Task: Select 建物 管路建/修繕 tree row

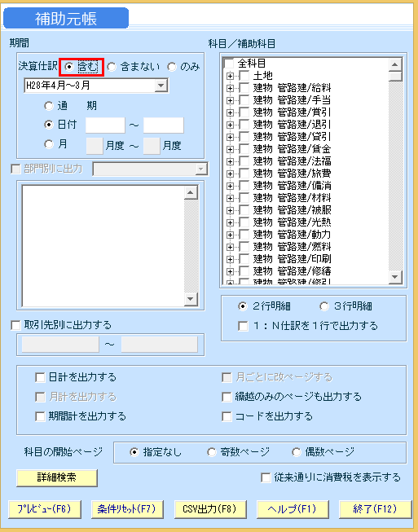Action: 292,271
